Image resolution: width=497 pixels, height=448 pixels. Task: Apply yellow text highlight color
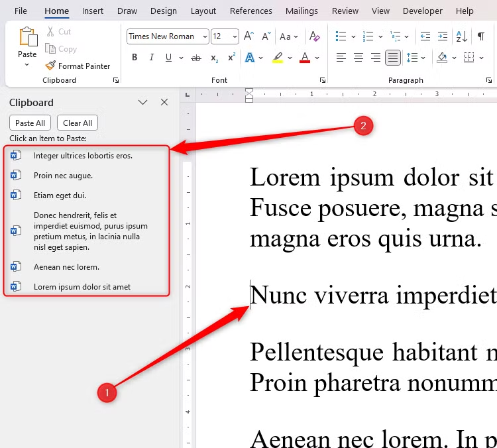278,58
